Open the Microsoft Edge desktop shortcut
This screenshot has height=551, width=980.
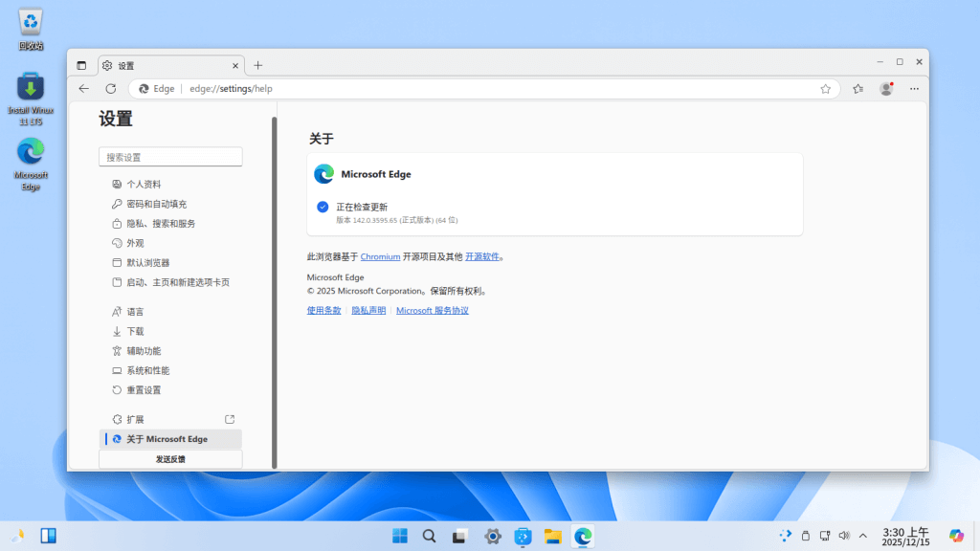pos(30,165)
